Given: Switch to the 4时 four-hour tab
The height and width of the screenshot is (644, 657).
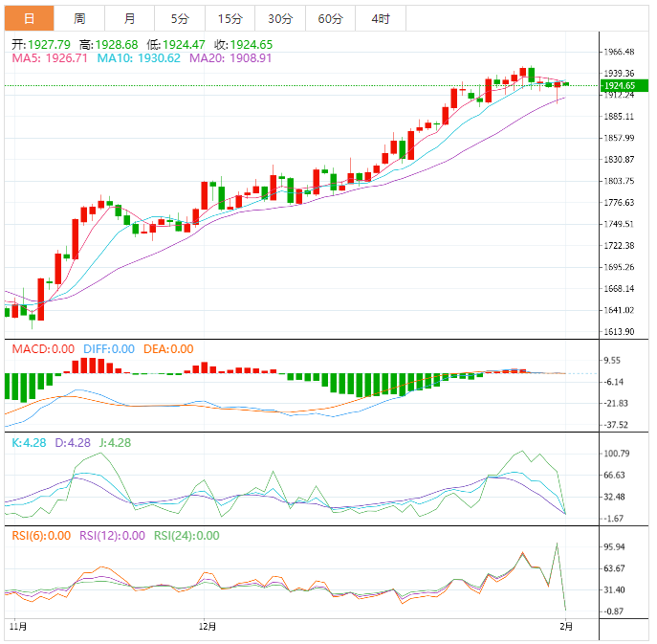Looking at the screenshot, I should coord(380,19).
